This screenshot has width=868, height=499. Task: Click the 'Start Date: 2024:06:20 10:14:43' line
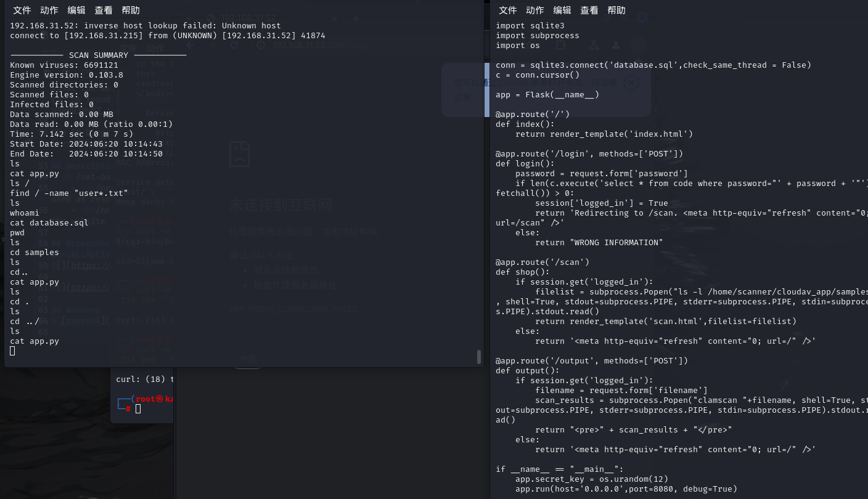point(86,144)
